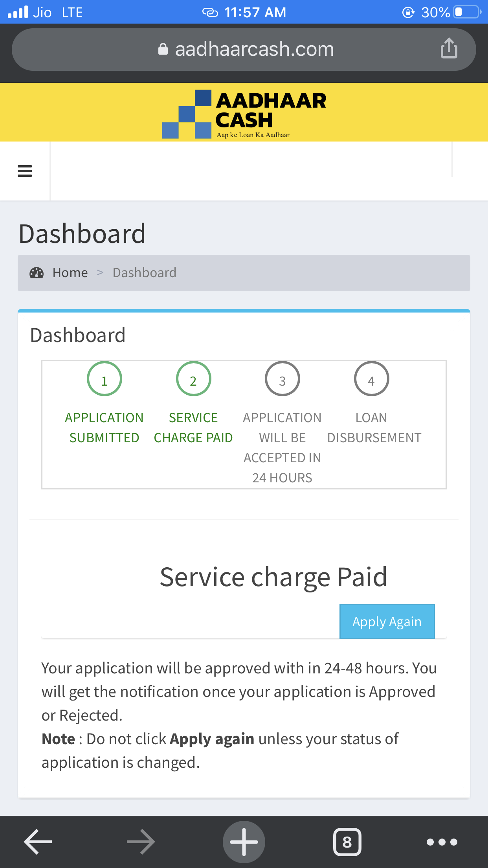Open the hamburger navigation menu

(25, 171)
